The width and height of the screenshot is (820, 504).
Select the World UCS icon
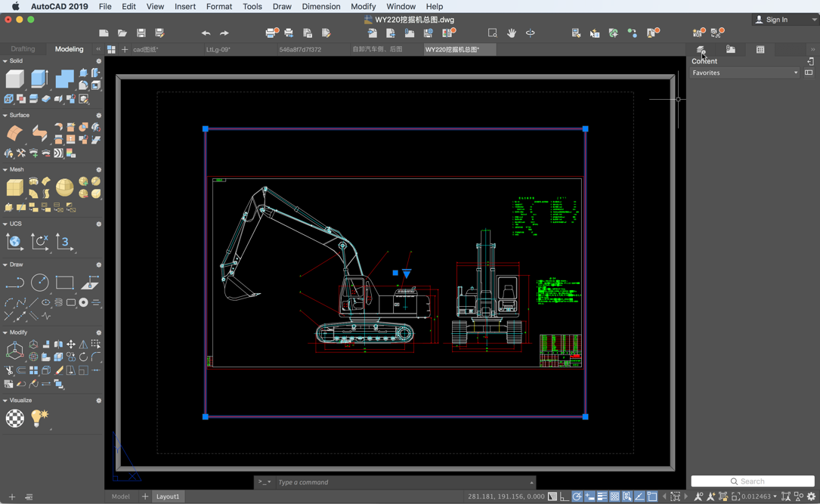(x=14, y=243)
